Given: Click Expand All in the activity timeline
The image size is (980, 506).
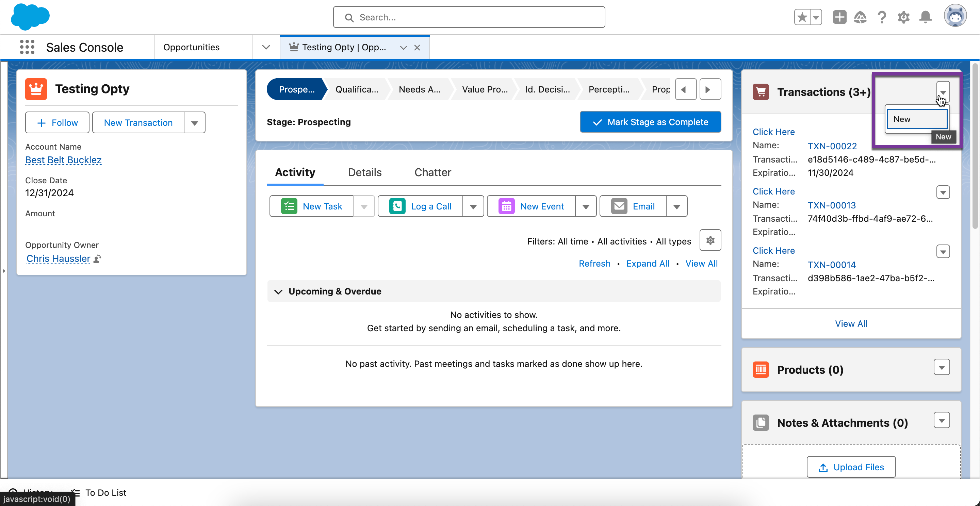Looking at the screenshot, I should click(x=648, y=264).
